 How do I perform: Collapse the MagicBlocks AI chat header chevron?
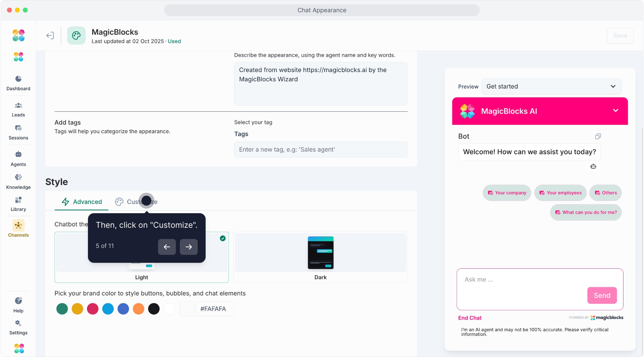coord(615,111)
